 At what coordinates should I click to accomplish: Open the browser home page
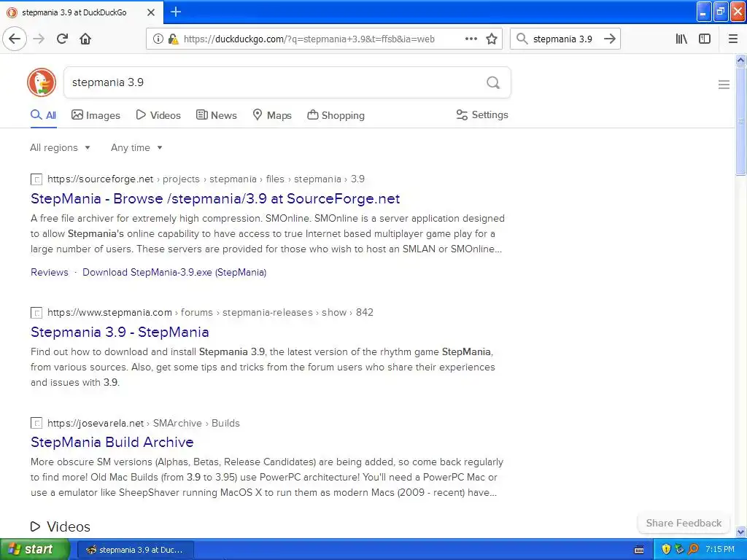pos(85,39)
